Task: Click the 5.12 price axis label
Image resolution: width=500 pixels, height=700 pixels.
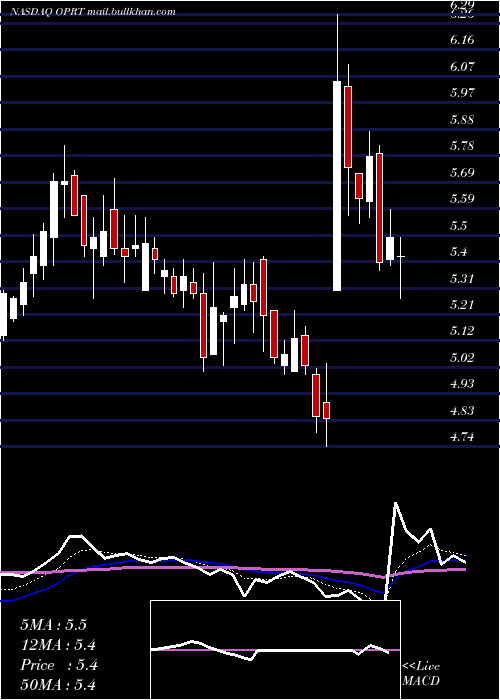Action: (x=462, y=331)
